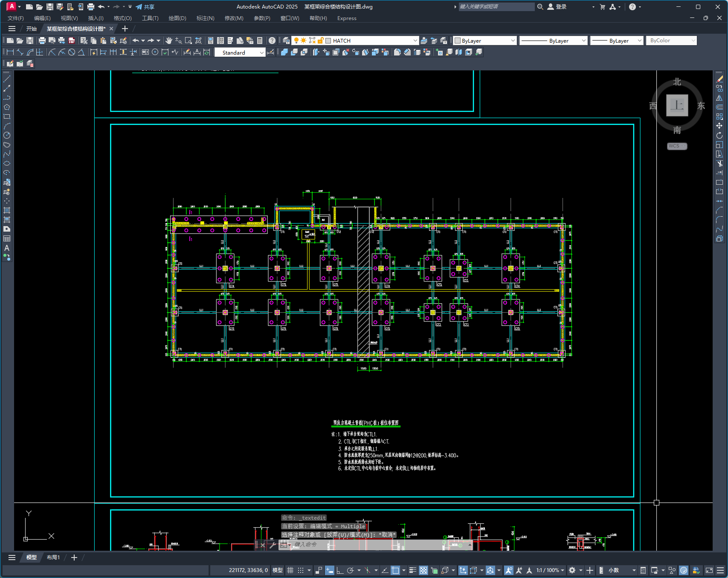728x578 pixels.
Task: Click the Move tool in the modify toolbar
Action: tap(719, 126)
